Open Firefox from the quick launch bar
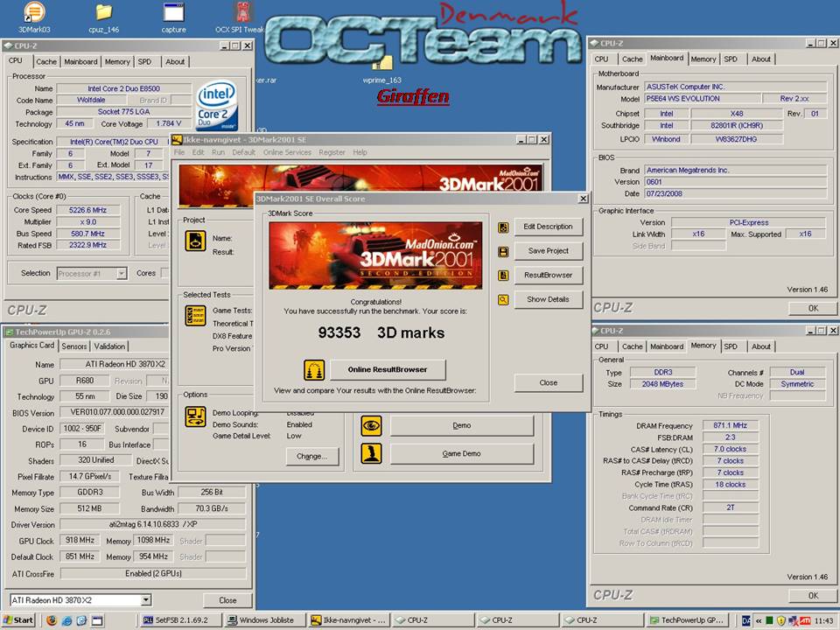The height and width of the screenshot is (630, 840). pos(52,620)
